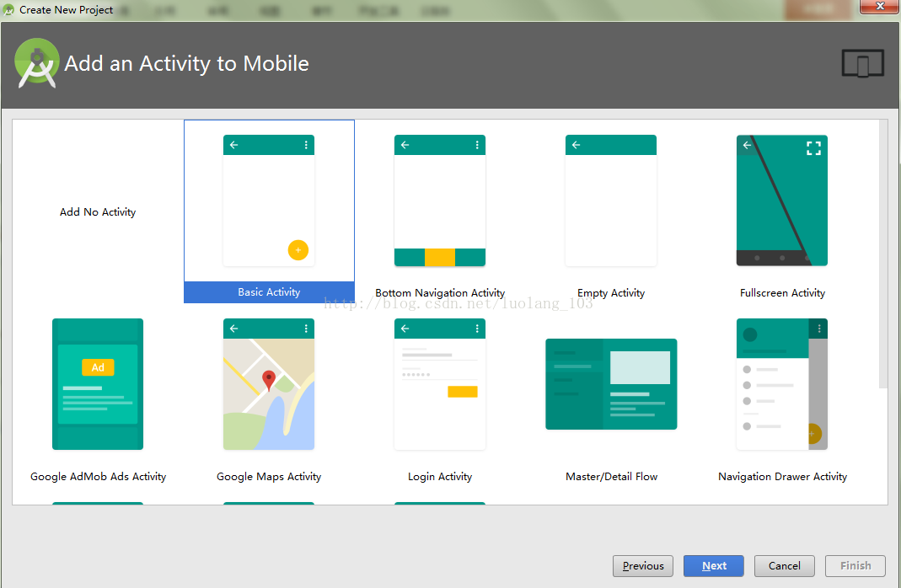This screenshot has width=901, height=588.
Task: Click the Basic Activity label
Action: click(x=269, y=291)
